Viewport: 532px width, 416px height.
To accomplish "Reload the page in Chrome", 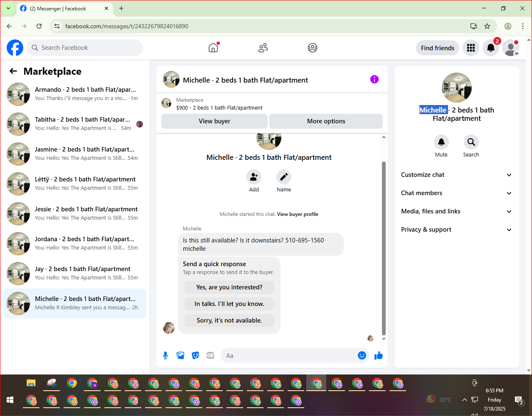I will 39,26.
